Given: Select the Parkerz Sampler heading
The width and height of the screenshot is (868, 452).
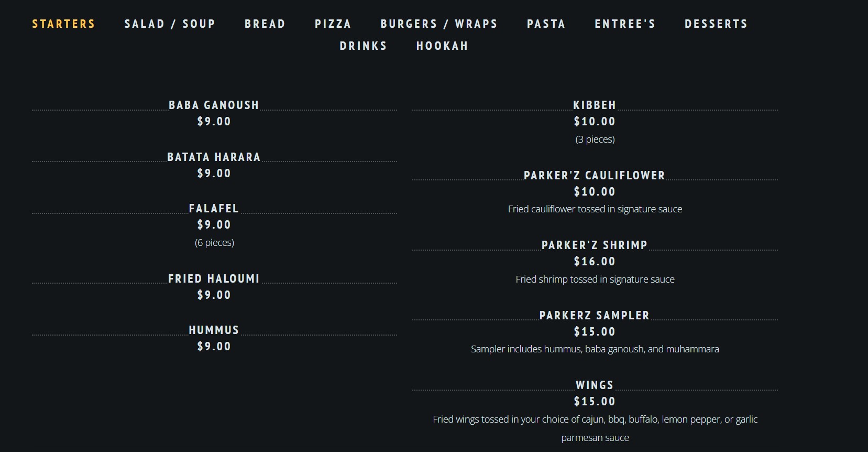Looking at the screenshot, I should click(595, 316).
